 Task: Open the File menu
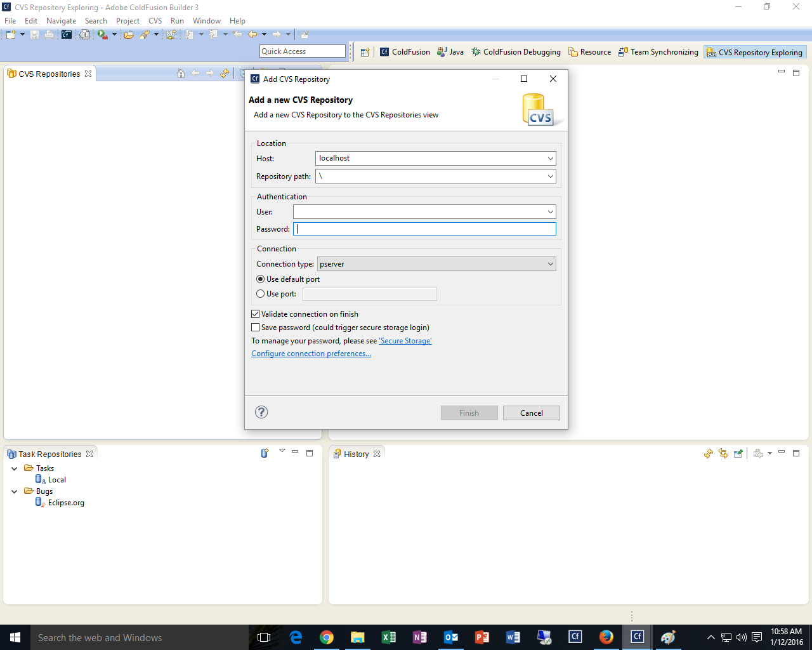point(10,21)
